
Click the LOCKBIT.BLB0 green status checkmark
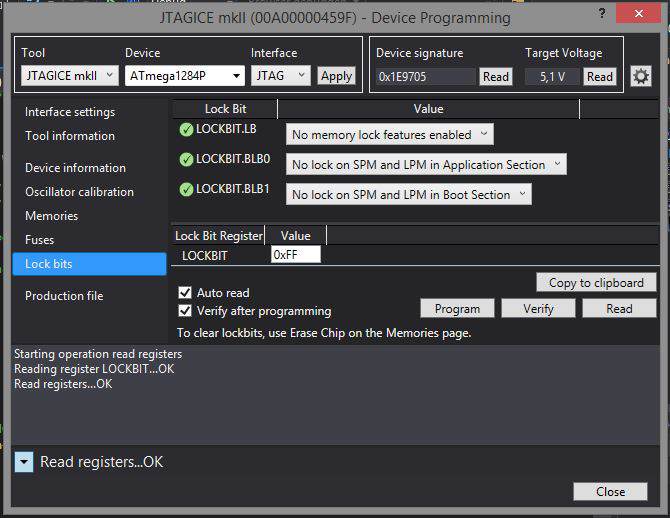pos(186,159)
